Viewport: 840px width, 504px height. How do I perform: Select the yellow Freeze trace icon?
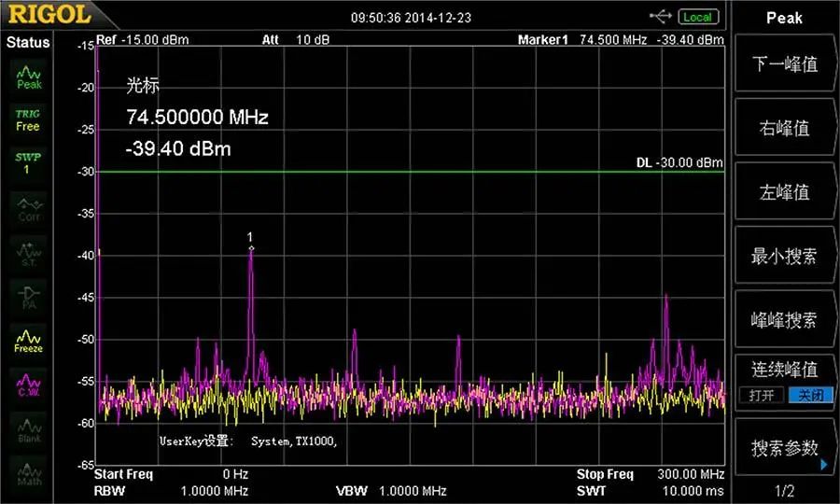(x=28, y=342)
